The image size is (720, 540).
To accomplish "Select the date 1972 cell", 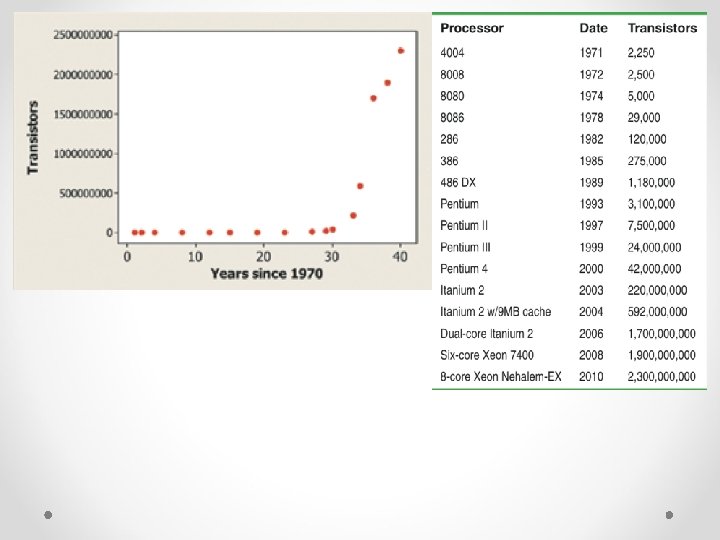I will (591, 74).
